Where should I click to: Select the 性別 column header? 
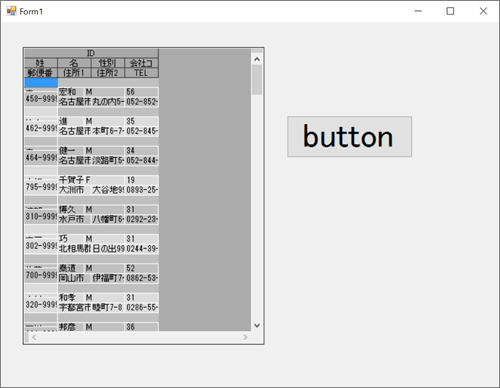tap(108, 63)
